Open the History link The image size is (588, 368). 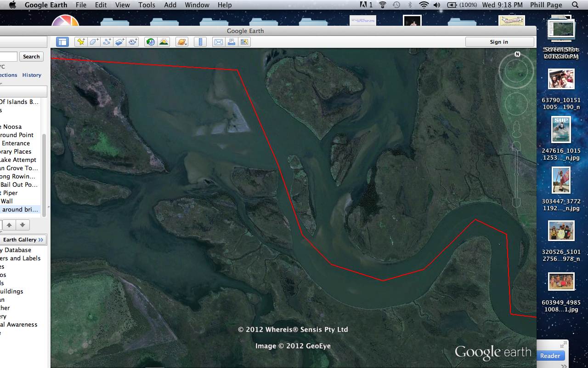32,75
